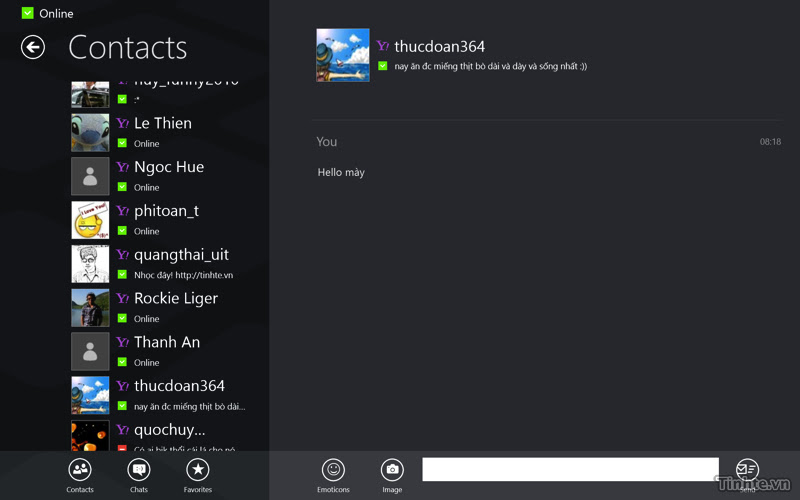The height and width of the screenshot is (500, 800).
Task: Click the Yahoo icon beside quochuy...
Action: pyautogui.click(x=122, y=430)
